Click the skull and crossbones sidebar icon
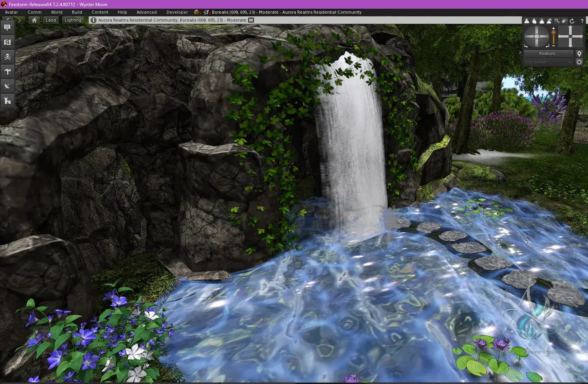Viewport: 588px width, 384px height. [x=7, y=57]
